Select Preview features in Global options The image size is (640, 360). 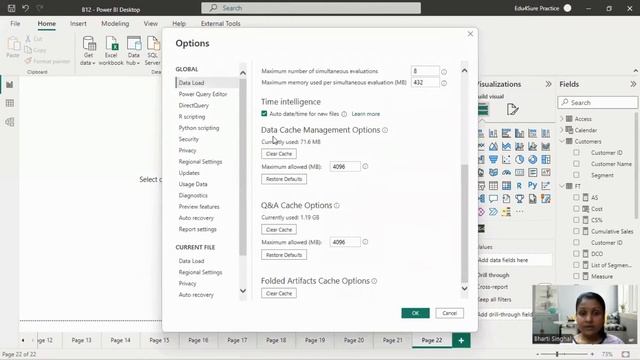199,207
